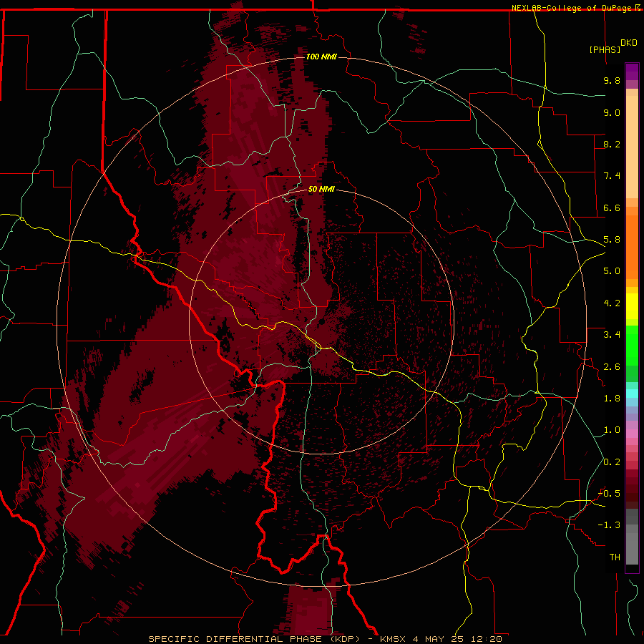Click the "TH" threshold label on the scale
This screenshot has width=644, height=644.
point(615,557)
